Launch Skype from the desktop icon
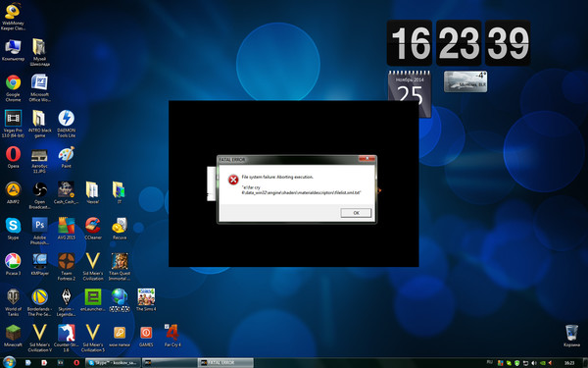The width and height of the screenshot is (588, 368). 13,229
